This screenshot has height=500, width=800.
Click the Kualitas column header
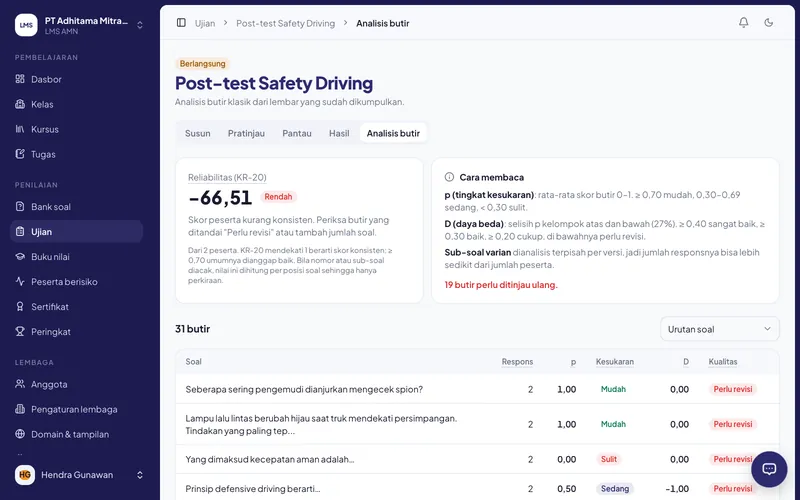tap(723, 361)
